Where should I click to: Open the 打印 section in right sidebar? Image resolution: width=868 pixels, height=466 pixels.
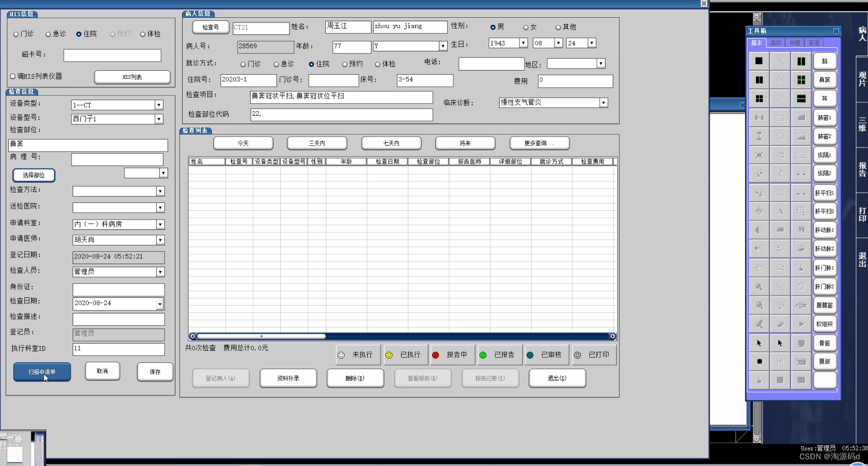point(862,215)
